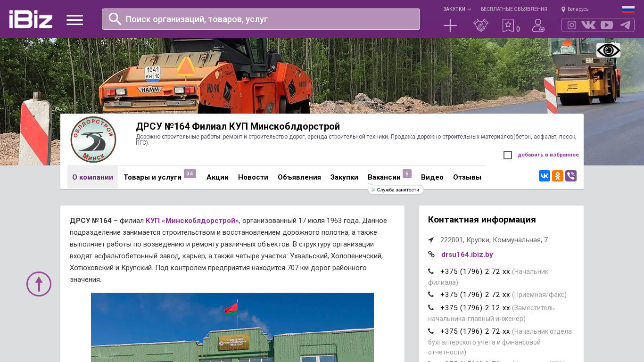644x362 pixels.
Task: Open the Видео tab
Action: click(x=432, y=177)
